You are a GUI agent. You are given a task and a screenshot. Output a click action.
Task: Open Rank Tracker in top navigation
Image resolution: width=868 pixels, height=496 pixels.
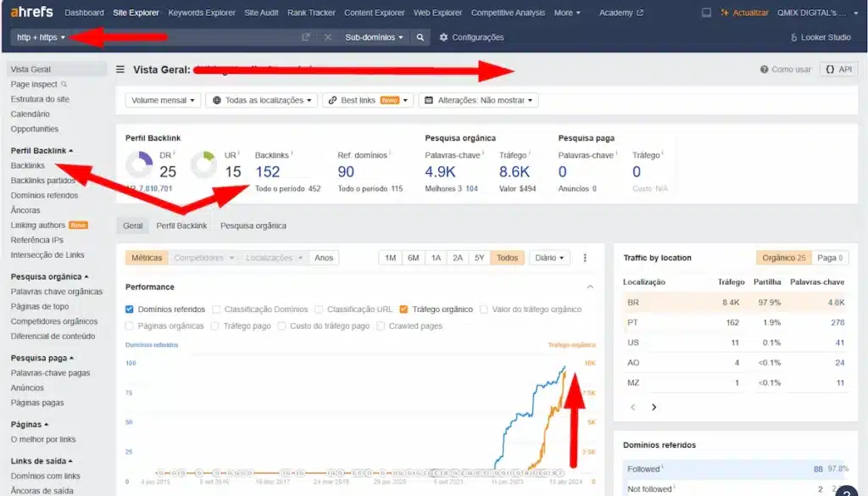click(311, 12)
